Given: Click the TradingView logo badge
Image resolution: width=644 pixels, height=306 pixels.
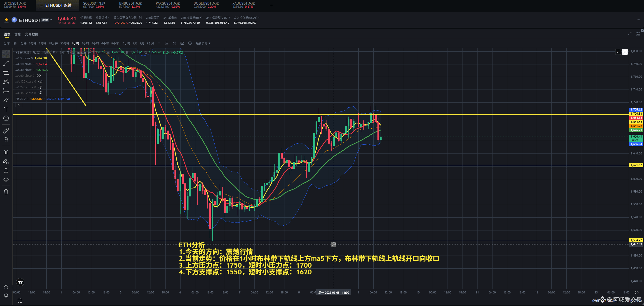Looking at the screenshot, I should pyautogui.click(x=20, y=282).
